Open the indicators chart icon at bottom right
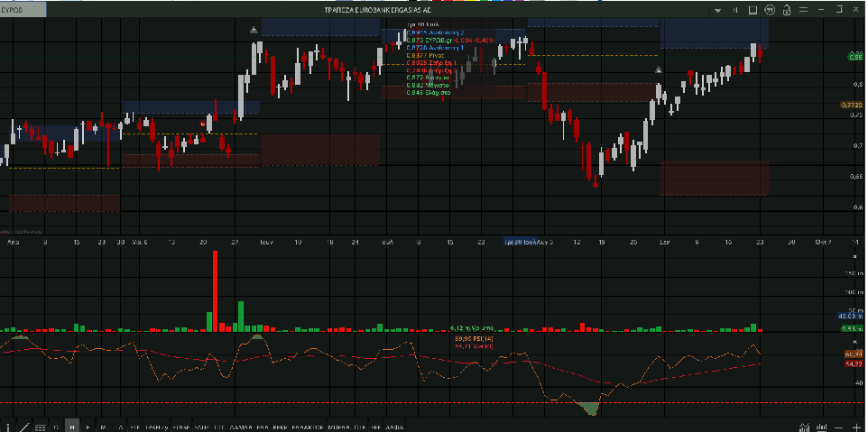 coord(803,426)
